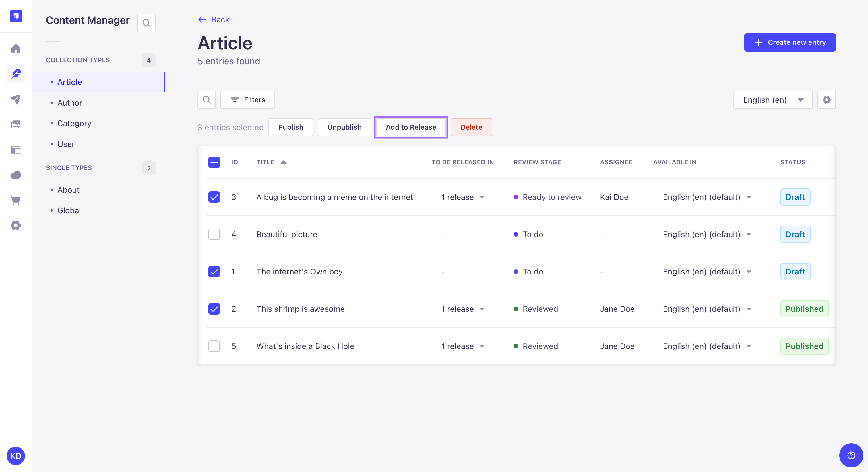Screen dimensions: 868x472
Task: Toggle checkbox for entry ID 3
Action: 214,197
